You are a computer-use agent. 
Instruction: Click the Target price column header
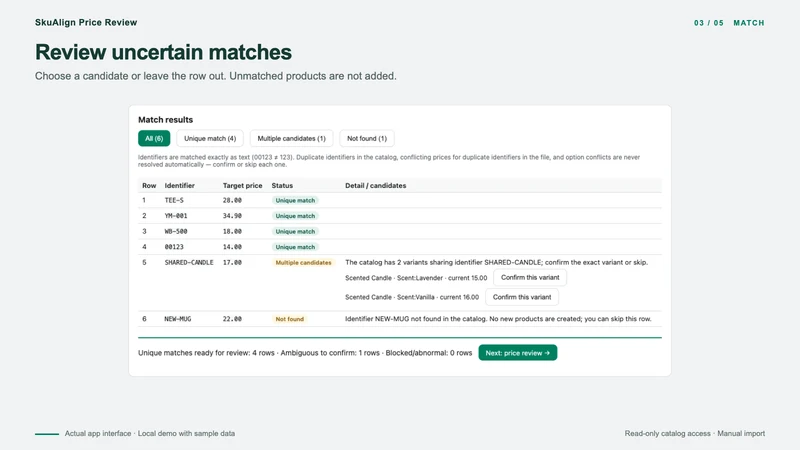[242, 186]
